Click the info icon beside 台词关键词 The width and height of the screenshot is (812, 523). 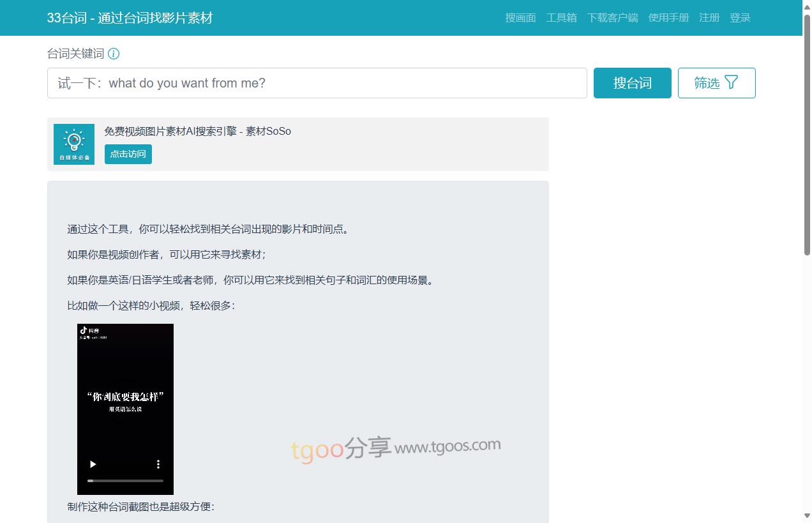pyautogui.click(x=114, y=54)
